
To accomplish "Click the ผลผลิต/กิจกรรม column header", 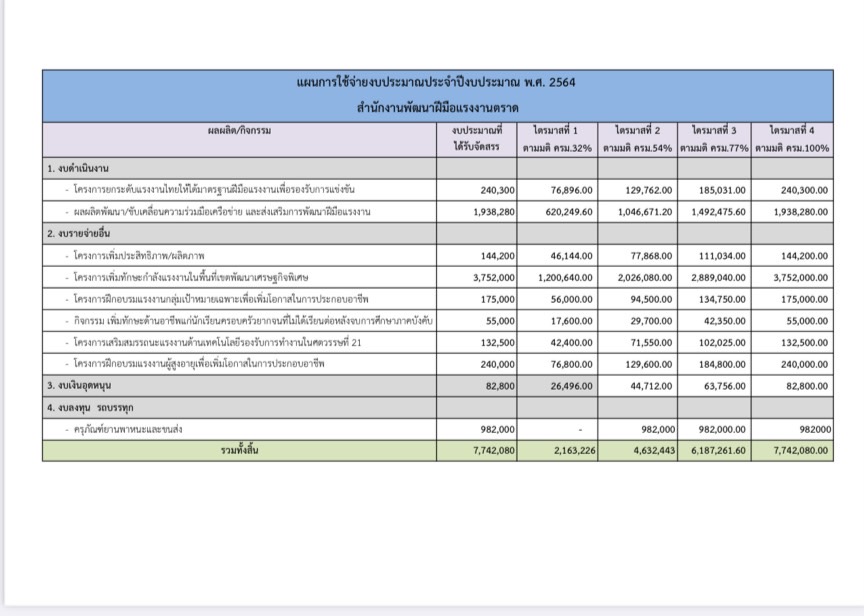I will (239, 131).
